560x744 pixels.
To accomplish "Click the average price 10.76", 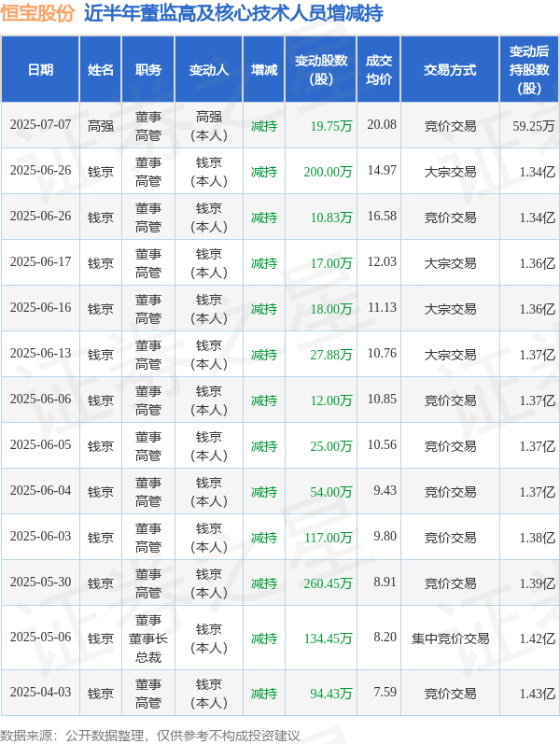I will click(x=382, y=353).
